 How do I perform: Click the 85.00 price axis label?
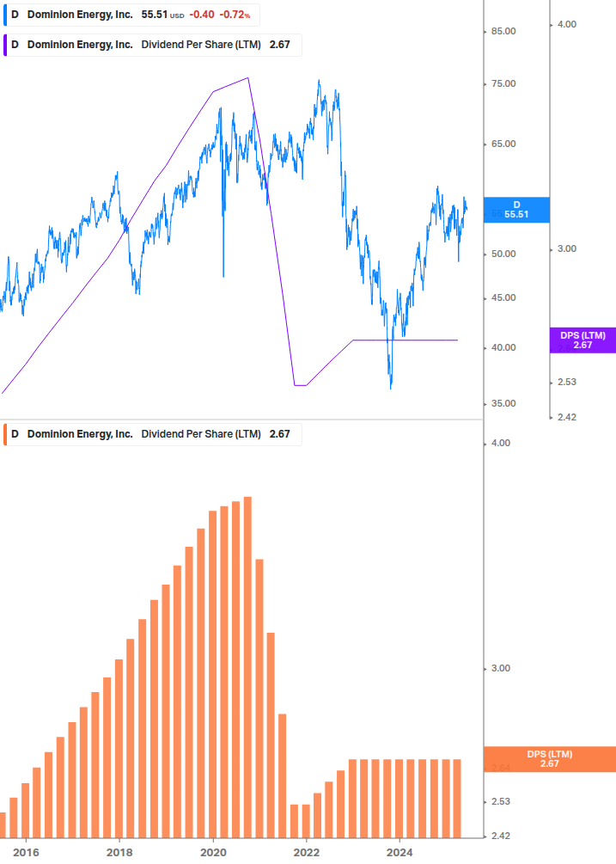tap(503, 32)
